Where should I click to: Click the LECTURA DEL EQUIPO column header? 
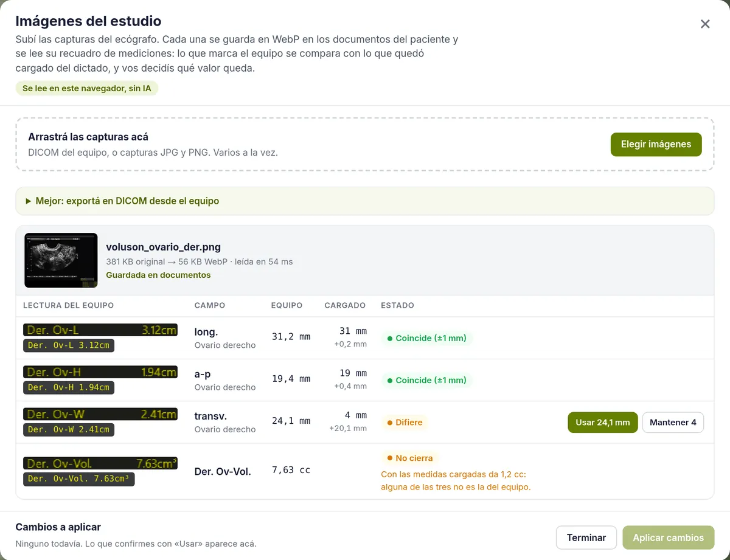pos(68,305)
